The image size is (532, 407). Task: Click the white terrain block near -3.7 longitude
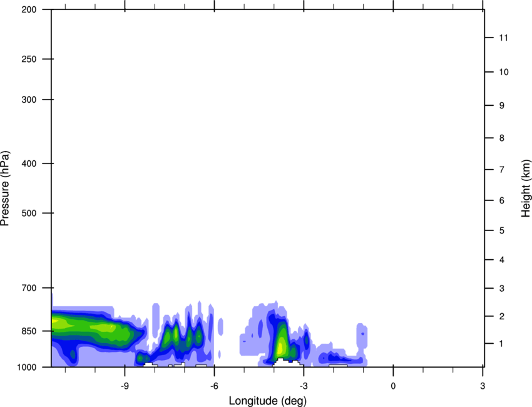(287, 363)
